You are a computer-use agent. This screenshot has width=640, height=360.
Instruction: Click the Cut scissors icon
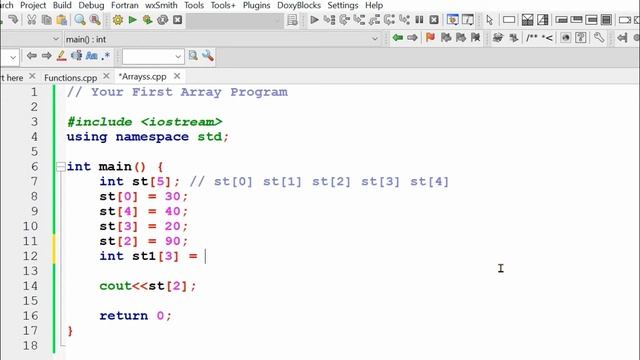[31, 20]
